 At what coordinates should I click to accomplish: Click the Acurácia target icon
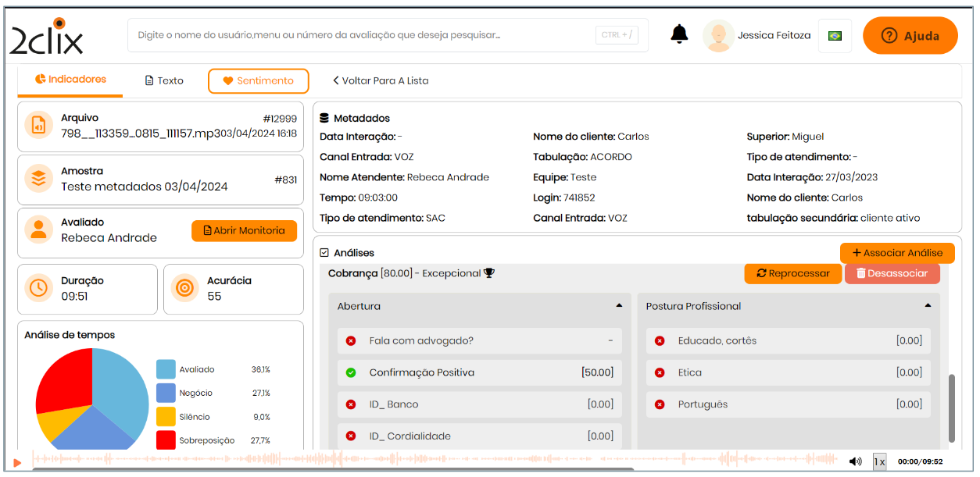coord(184,288)
